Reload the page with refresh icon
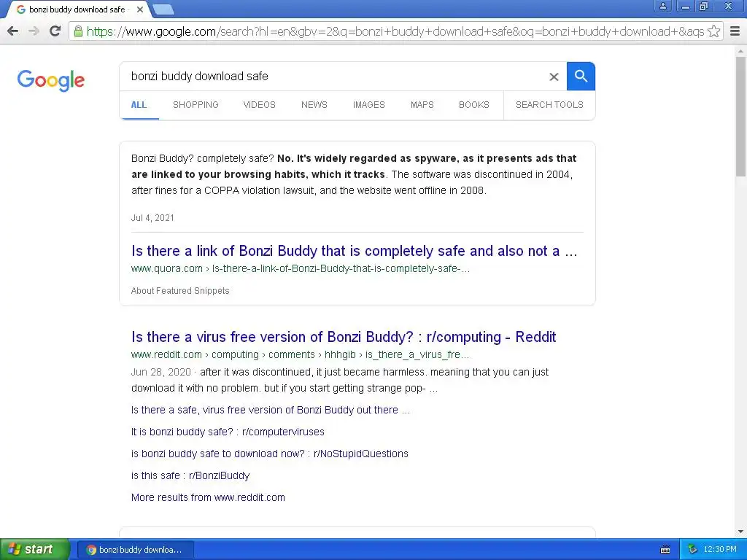 (x=55, y=31)
